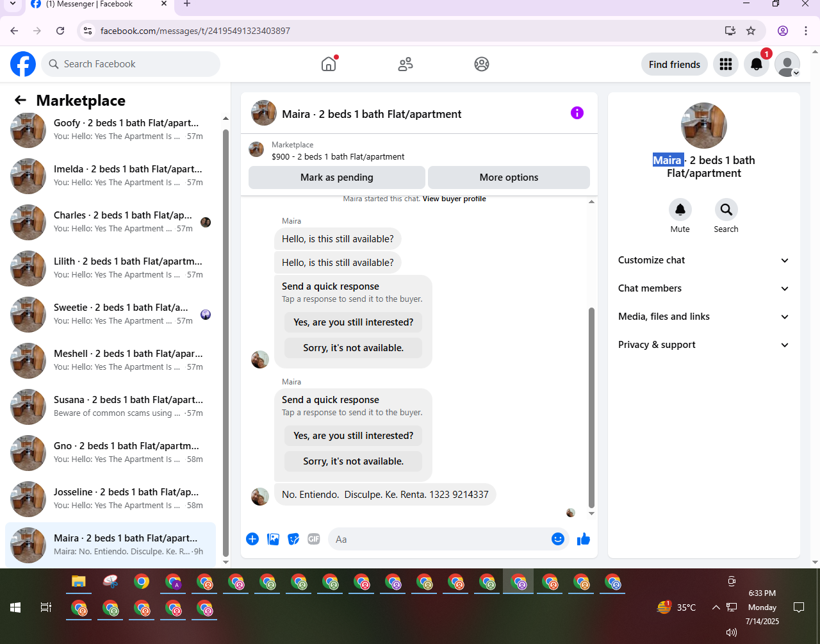
Task: Open conversation information purple icon
Action: [x=577, y=113]
